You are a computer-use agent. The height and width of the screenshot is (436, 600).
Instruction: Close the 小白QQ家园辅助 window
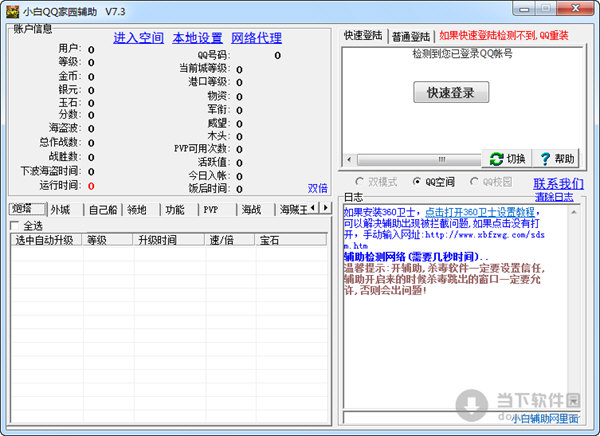pos(575,8)
